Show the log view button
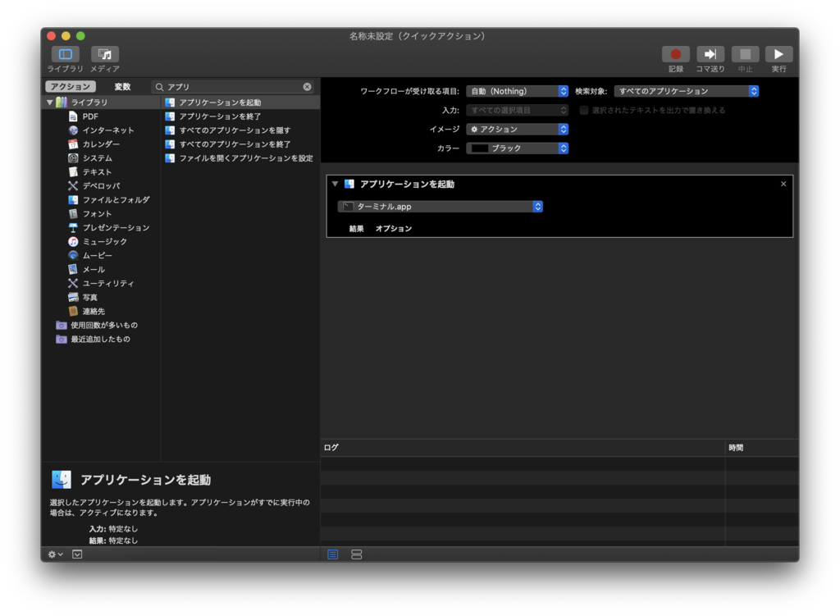 pos(333,554)
